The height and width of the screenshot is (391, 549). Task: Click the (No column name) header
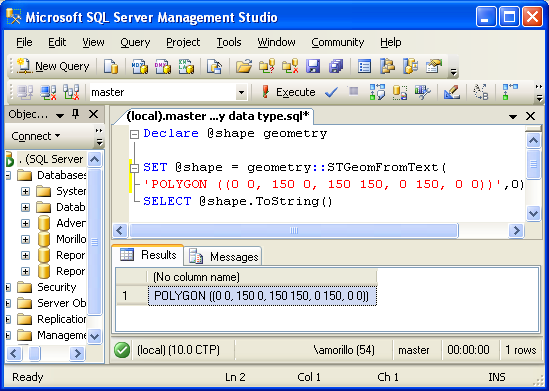click(x=262, y=277)
